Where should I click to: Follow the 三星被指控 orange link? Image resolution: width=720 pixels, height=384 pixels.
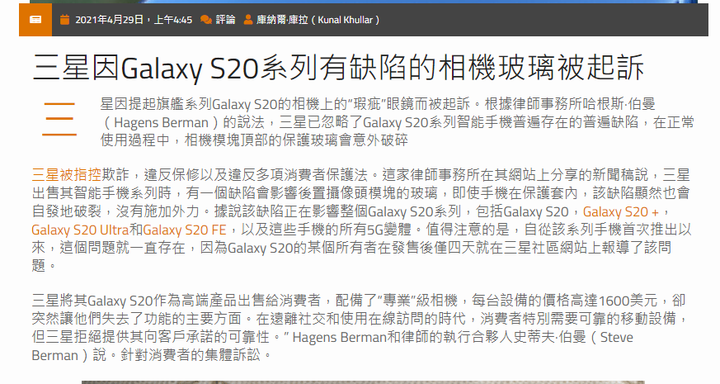point(67,175)
